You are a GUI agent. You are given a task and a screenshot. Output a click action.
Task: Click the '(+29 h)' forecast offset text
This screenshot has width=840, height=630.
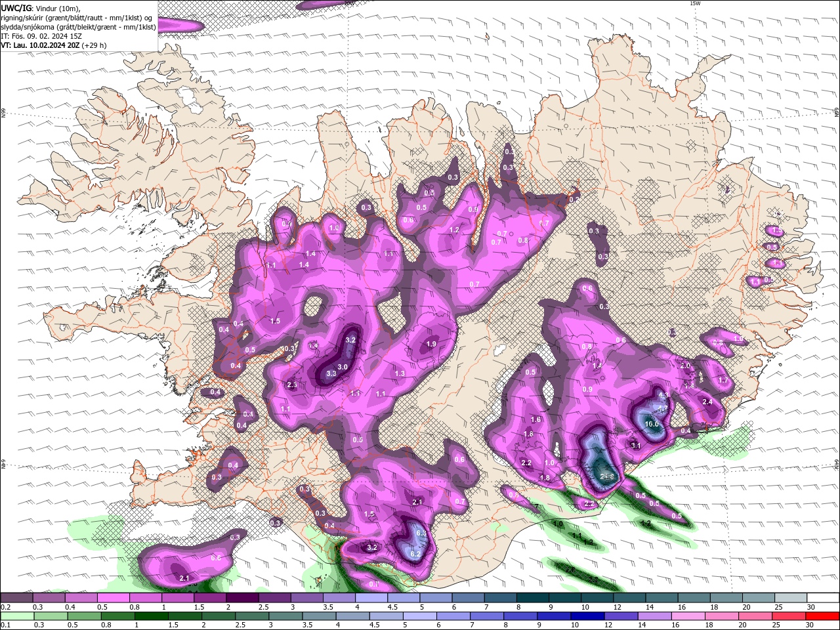(x=94, y=45)
